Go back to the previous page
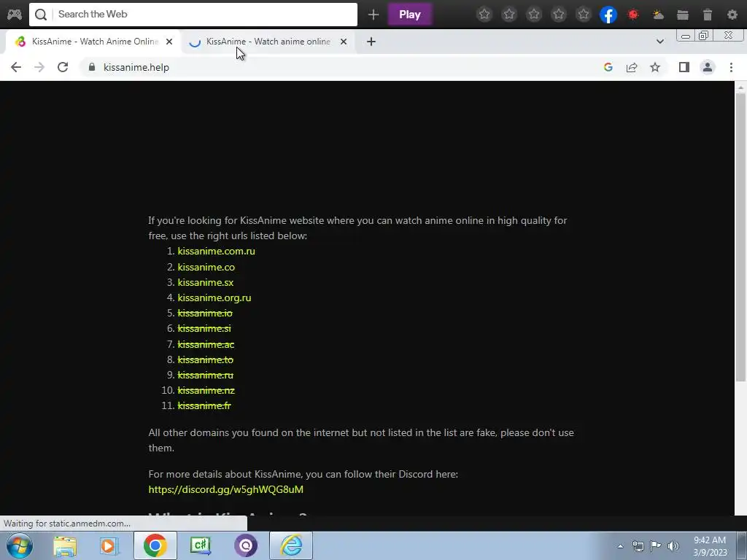 pyautogui.click(x=16, y=68)
